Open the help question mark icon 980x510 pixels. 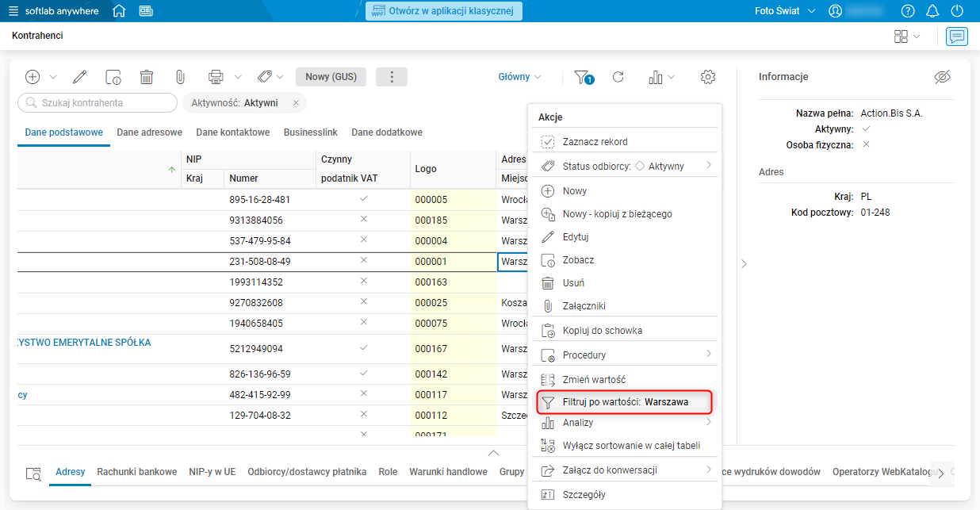point(908,11)
